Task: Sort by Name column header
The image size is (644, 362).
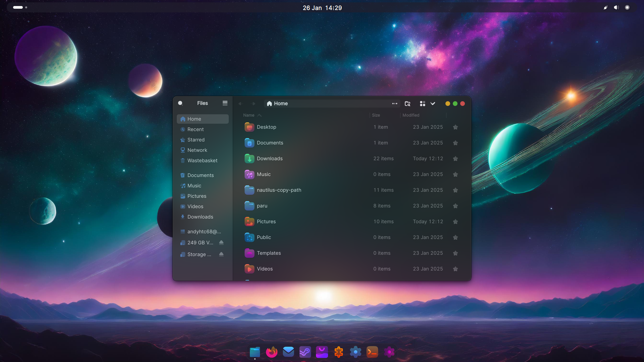Action: pos(249,115)
